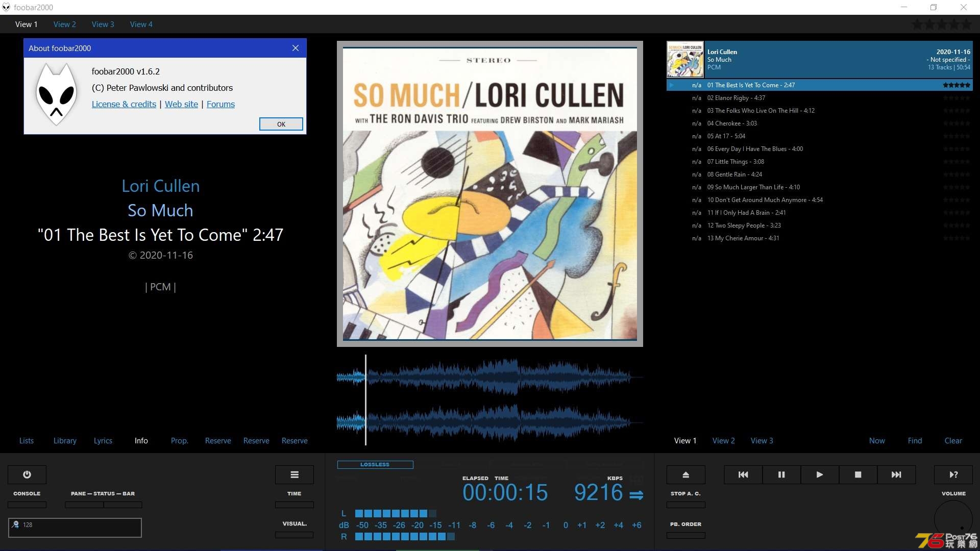Screen dimensions: 980x551
Task: Click the play button
Action: point(820,474)
